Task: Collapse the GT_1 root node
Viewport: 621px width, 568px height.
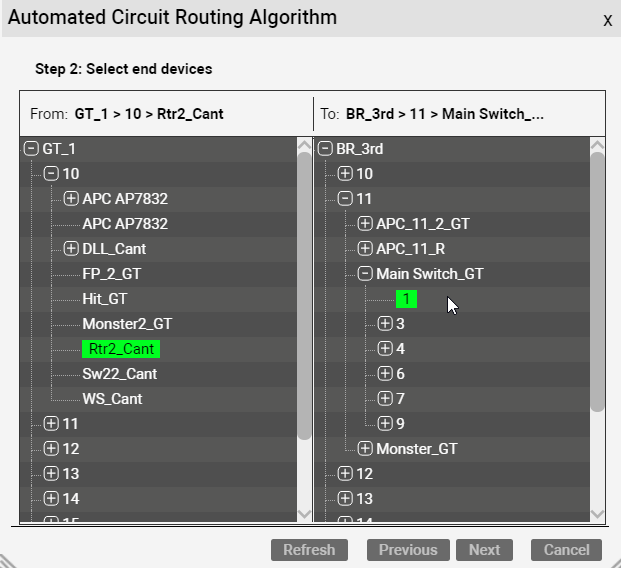Action: pyautogui.click(x=31, y=149)
